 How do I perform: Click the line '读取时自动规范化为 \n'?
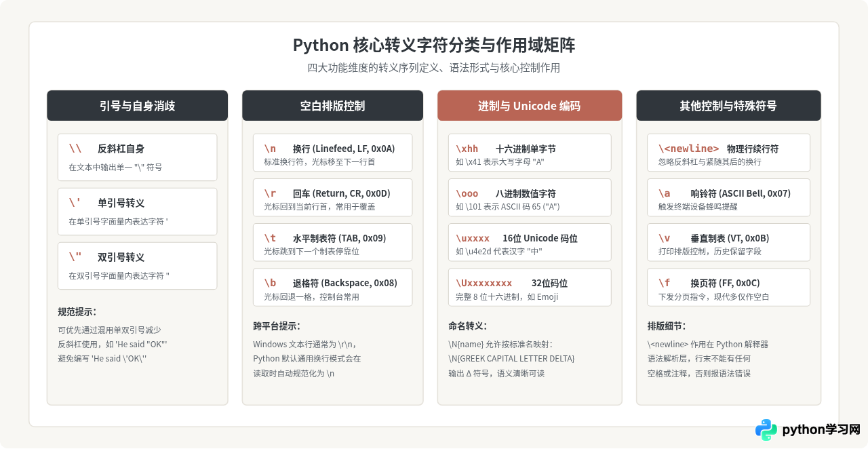coord(294,372)
